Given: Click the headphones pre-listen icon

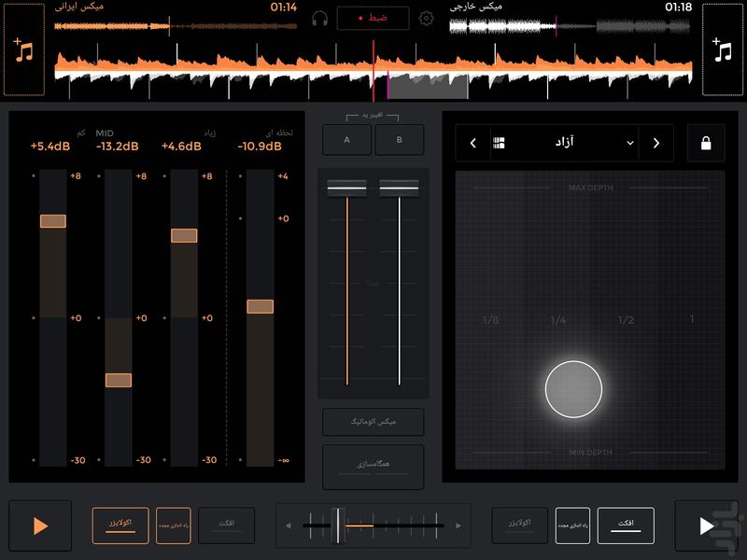Looking at the screenshot, I should click(x=320, y=19).
